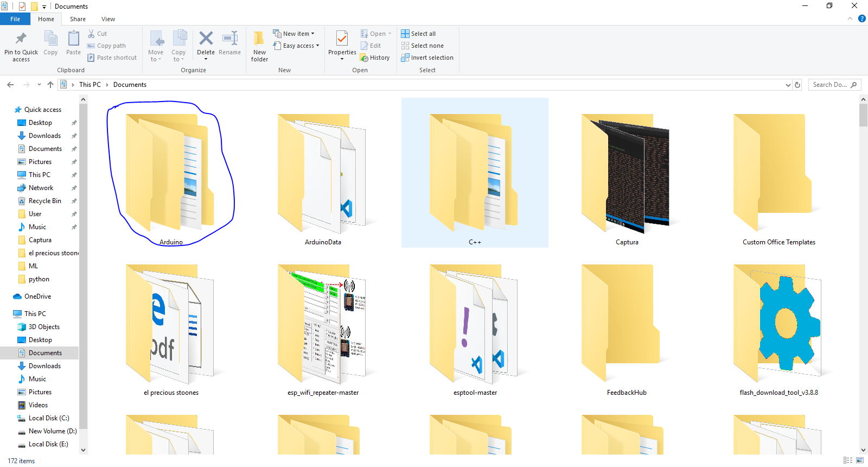Click the Edit button in Open group
Screen dimensions: 868x467
point(371,46)
